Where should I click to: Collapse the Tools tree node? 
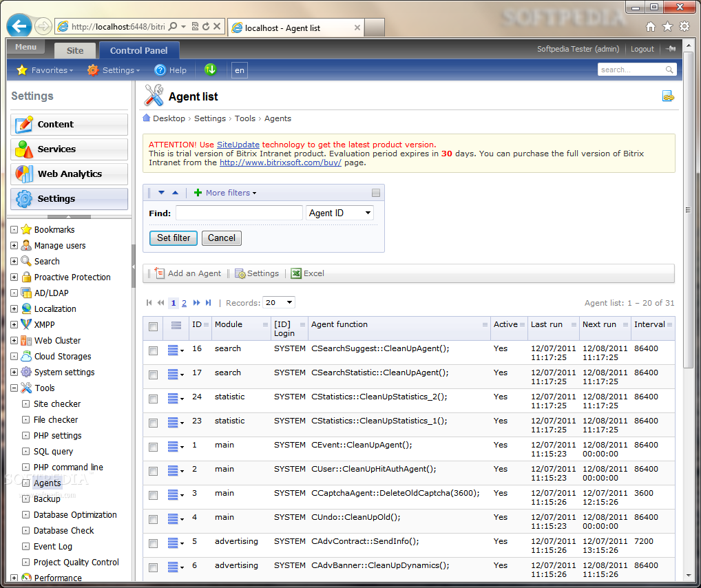point(14,388)
